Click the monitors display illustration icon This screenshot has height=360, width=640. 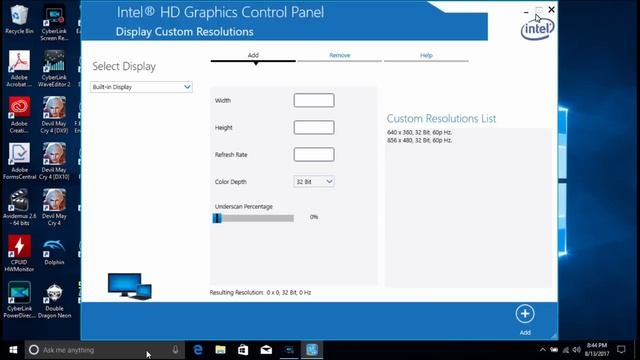[129, 287]
